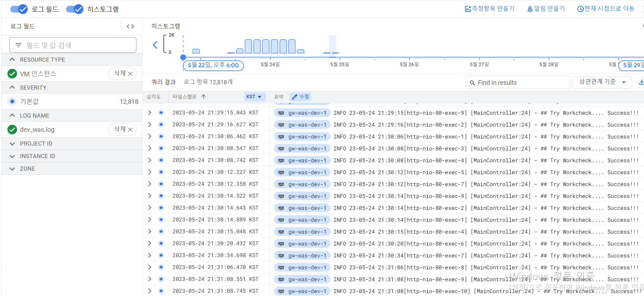Click the log message for exec-6 at 21:30:20
Viewport: 644px width, 296px height.
tap(486, 244)
